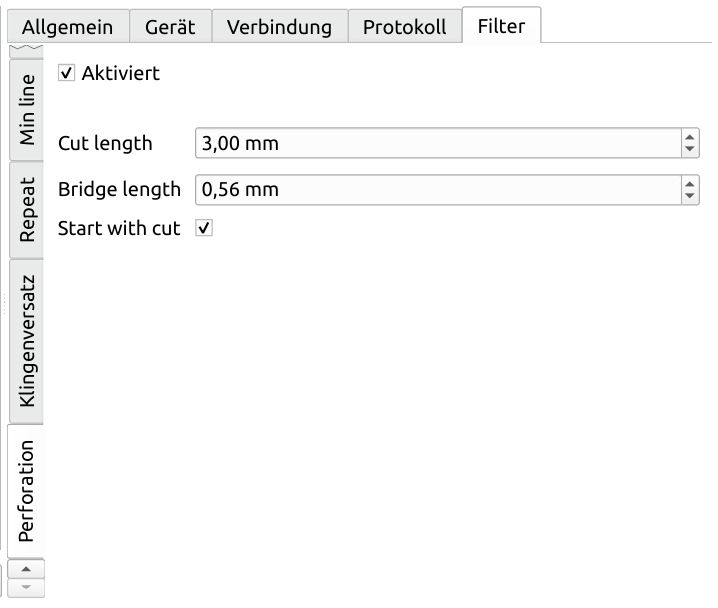
Task: Switch to the Klingenversatz vertical tab
Action: [27, 341]
